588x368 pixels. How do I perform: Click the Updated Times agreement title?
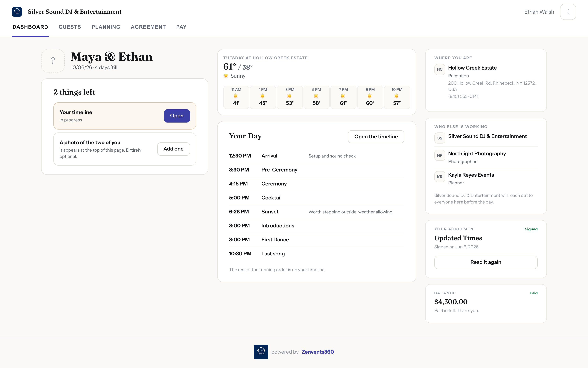tap(458, 238)
